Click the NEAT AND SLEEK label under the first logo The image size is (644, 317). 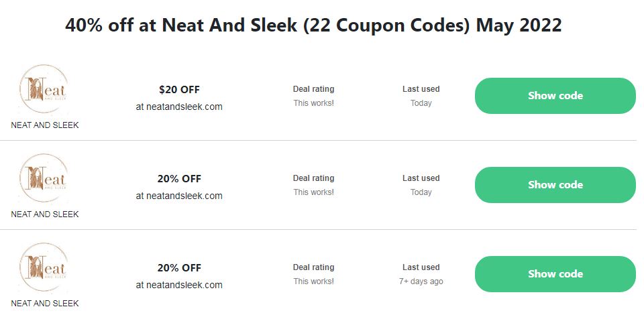[x=45, y=125]
